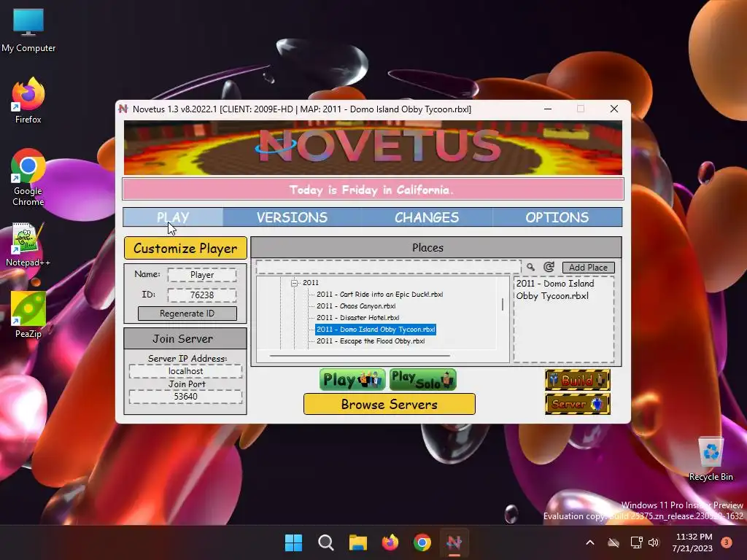
Task: Click the map description text box
Action: click(564, 319)
